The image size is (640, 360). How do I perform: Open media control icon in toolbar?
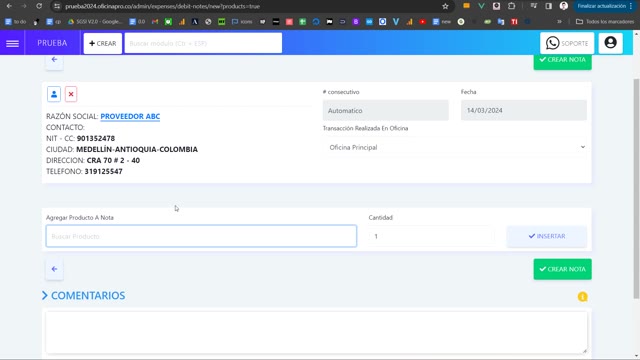pos(533,6)
